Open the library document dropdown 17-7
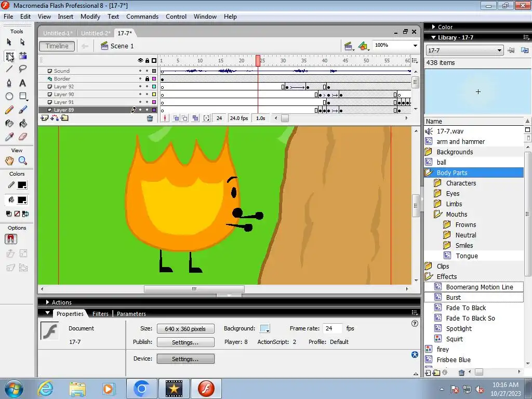532x399 pixels. [x=464, y=50]
